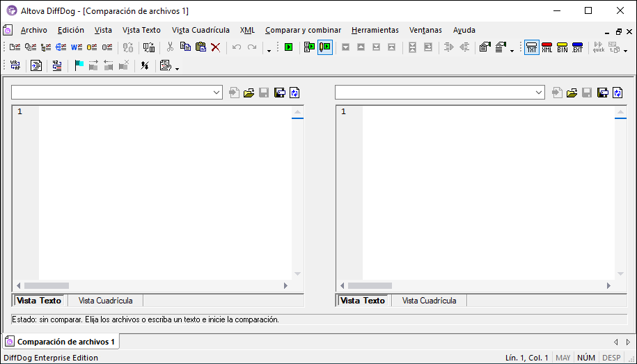Enable XML comparison mode
Viewport: 637px width, 364px height.
[x=546, y=47]
